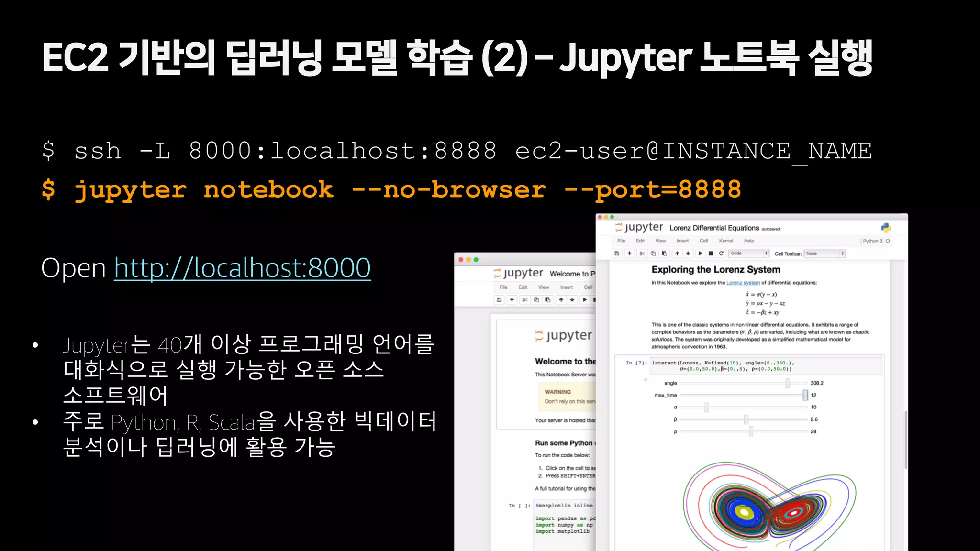This screenshot has height=551, width=980.
Task: Open Code cell type dropdown
Action: pos(749,253)
